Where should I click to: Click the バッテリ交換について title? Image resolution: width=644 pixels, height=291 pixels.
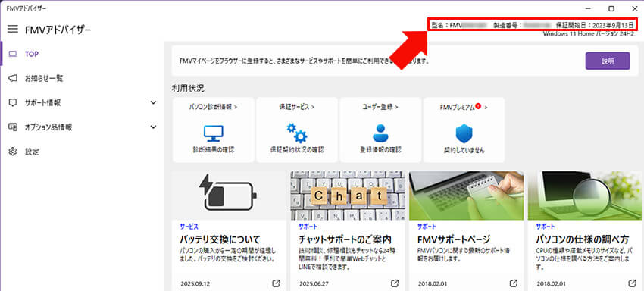pyautogui.click(x=220, y=239)
